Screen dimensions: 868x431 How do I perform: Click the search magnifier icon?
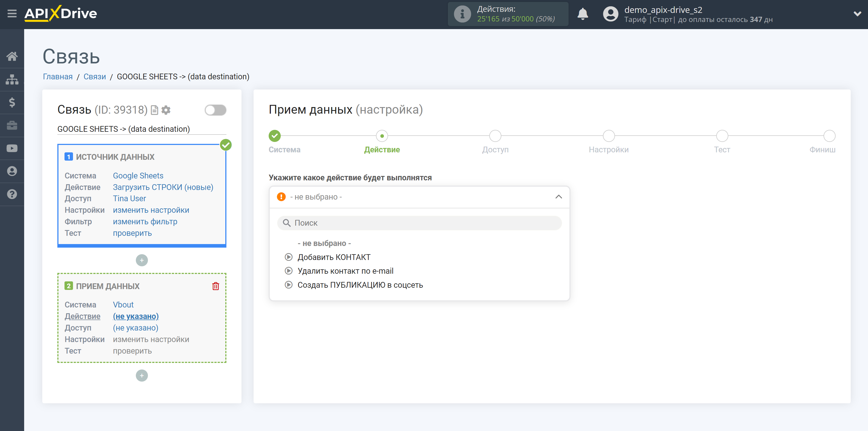[x=286, y=223]
